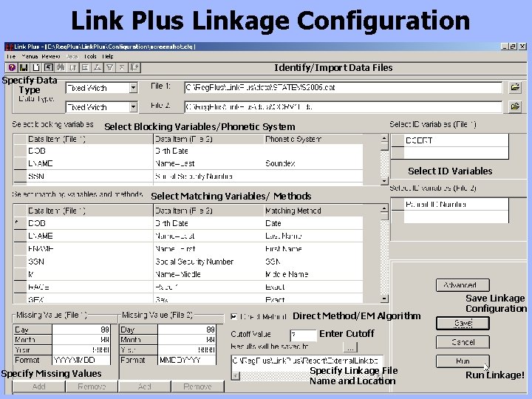Click the binoculars find toolbar icon

point(61,67)
